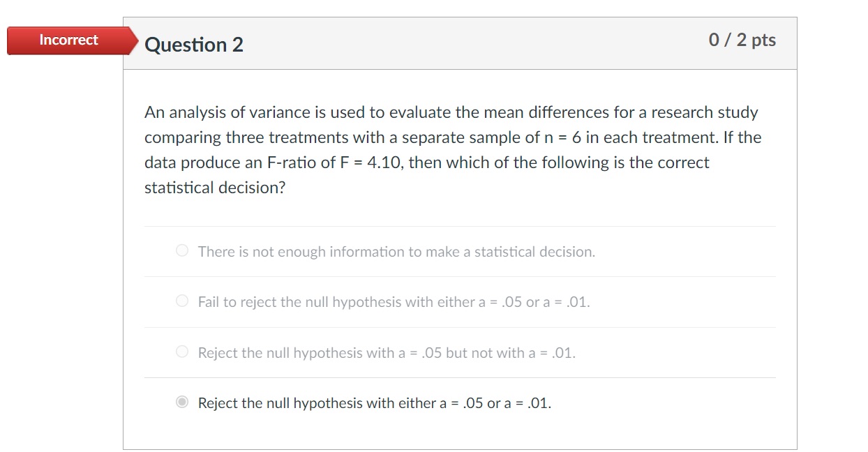Click the 'Question 2' heading

[194, 45]
